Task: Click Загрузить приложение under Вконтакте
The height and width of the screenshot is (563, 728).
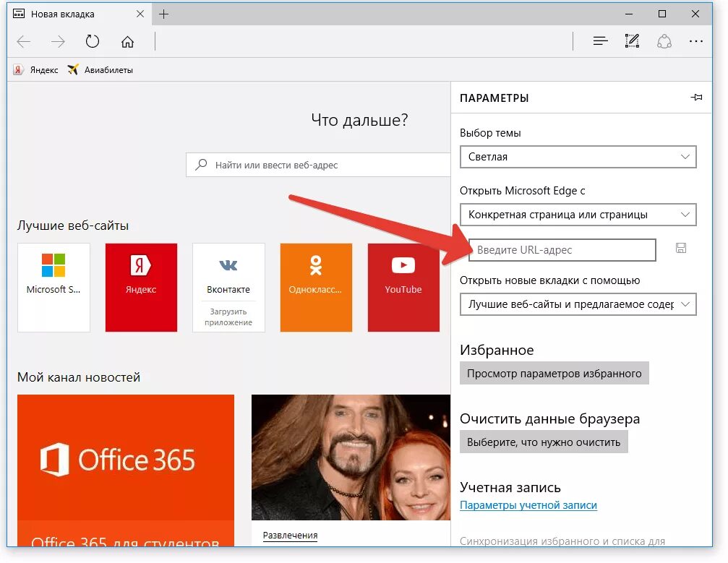Action: coord(228,317)
